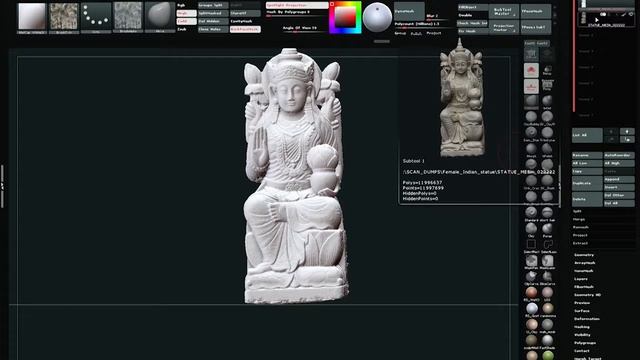
Task: Open the FiberMesh palette section
Action: coord(584,287)
